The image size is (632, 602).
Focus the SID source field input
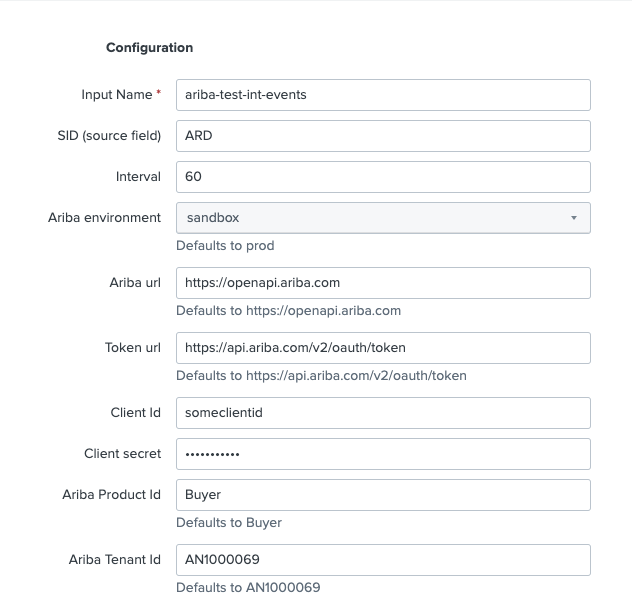point(383,136)
